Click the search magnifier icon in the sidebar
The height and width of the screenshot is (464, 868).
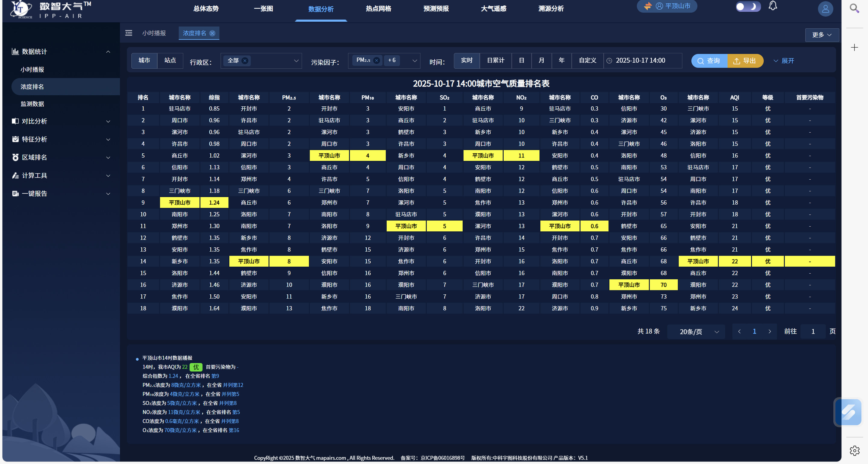pyautogui.click(x=854, y=8)
